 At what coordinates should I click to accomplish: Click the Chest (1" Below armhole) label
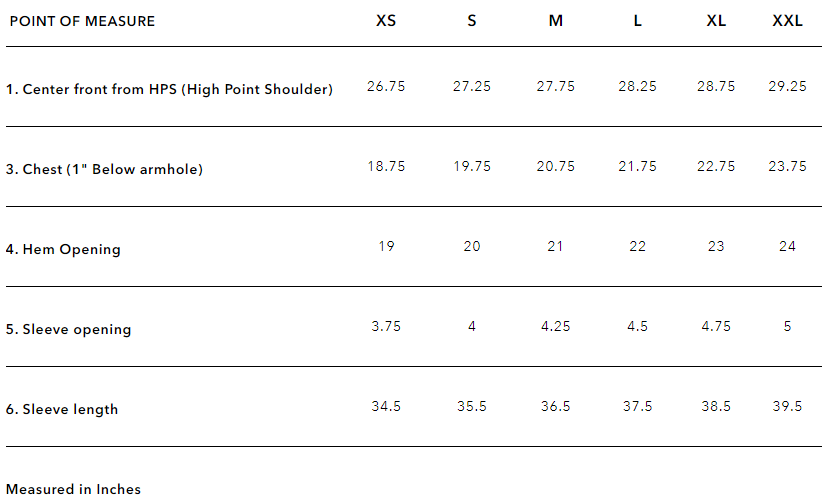pos(104,169)
